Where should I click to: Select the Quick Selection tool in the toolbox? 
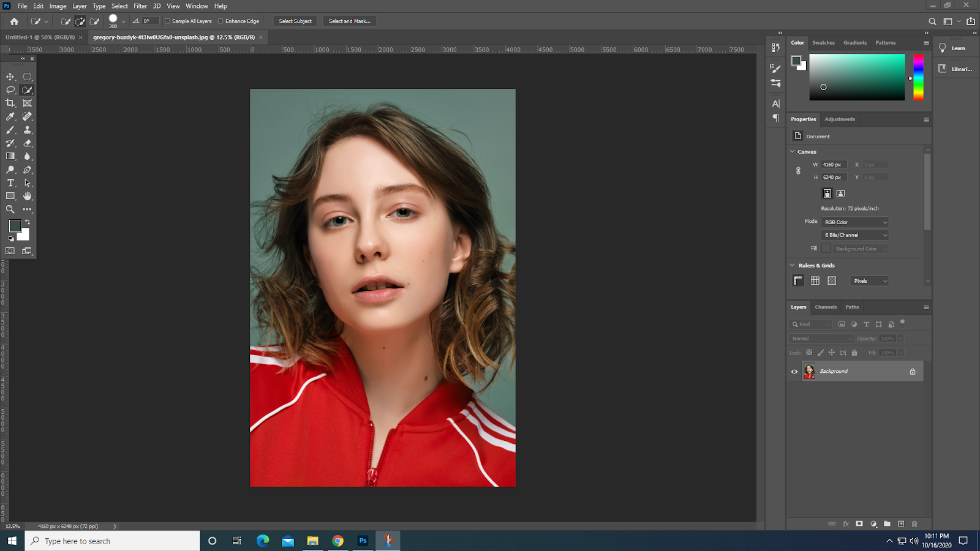tap(27, 90)
